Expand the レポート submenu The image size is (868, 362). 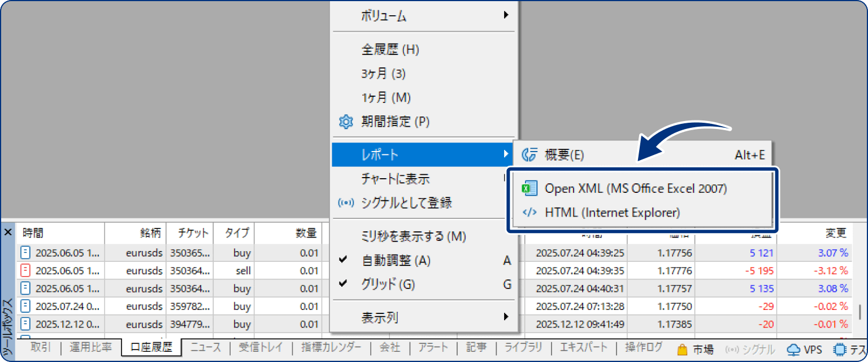click(x=418, y=154)
